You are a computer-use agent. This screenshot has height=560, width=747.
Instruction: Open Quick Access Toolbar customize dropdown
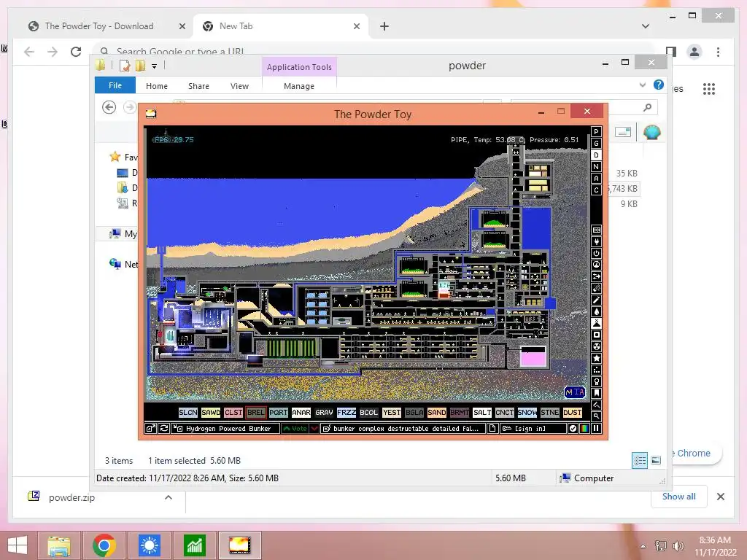[x=155, y=66]
